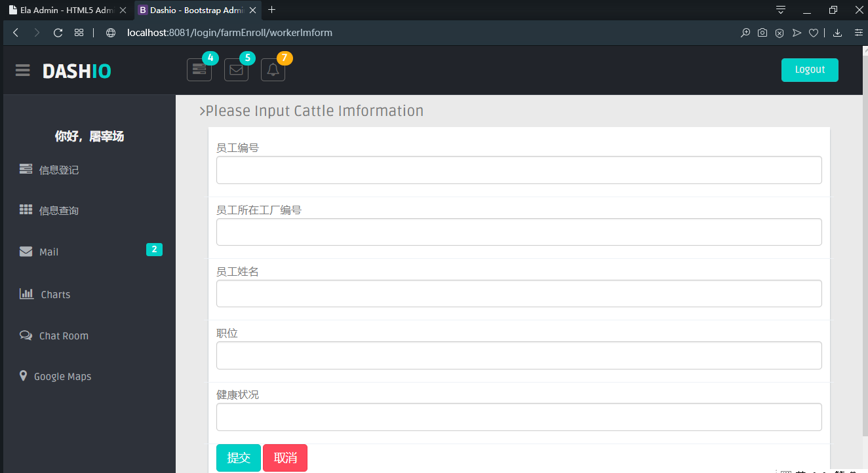This screenshot has height=473, width=868.
Task: Toggle the sidebar with the hamburger icon
Action: point(22,70)
